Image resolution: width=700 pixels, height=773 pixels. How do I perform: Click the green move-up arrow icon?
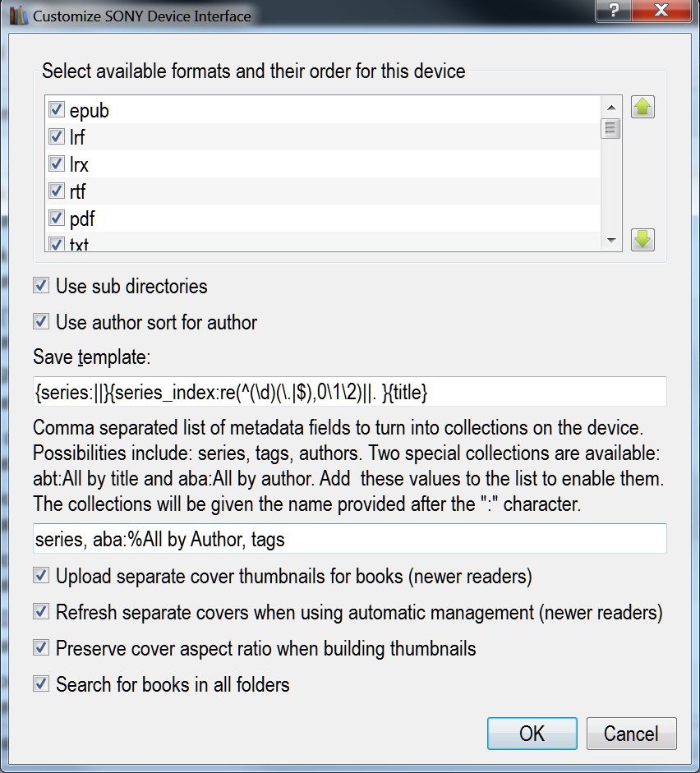(642, 108)
